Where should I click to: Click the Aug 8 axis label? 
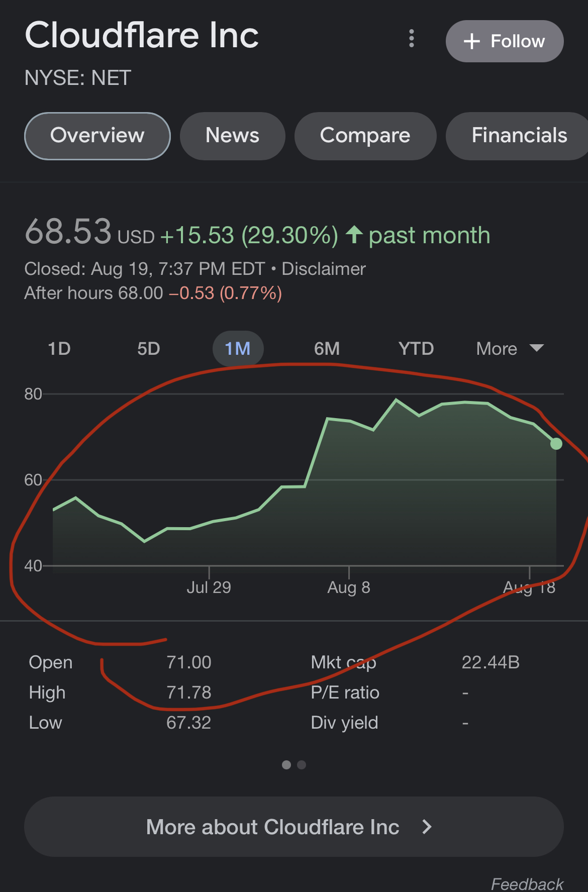point(349,587)
